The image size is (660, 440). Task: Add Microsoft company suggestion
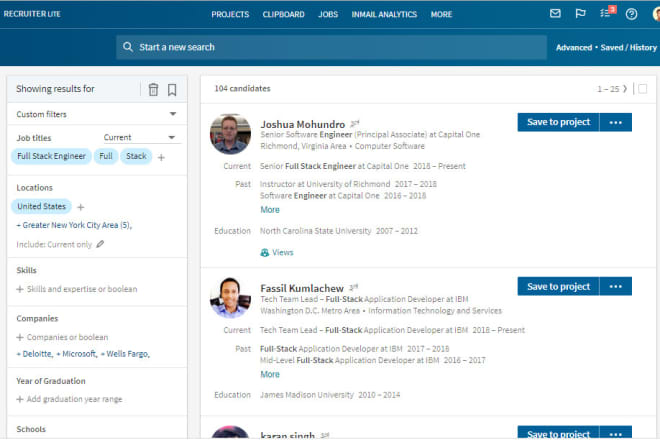click(77, 354)
